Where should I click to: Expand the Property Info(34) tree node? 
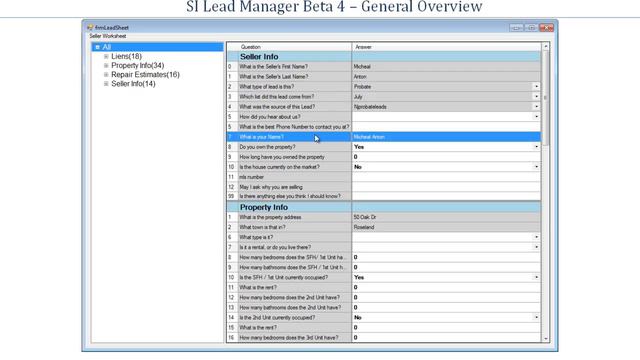pos(106,65)
